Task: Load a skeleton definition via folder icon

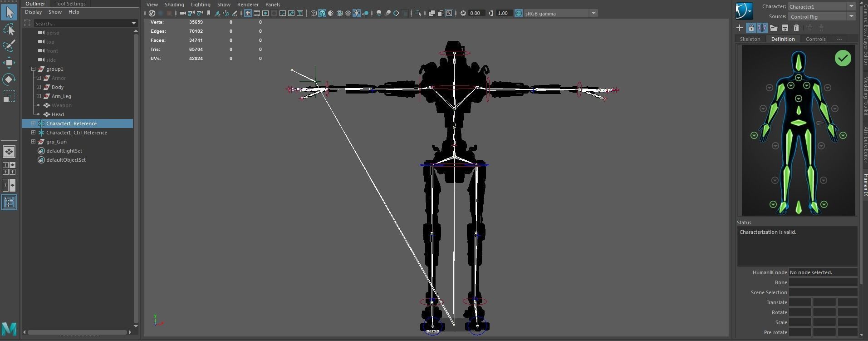Action: 774,28
